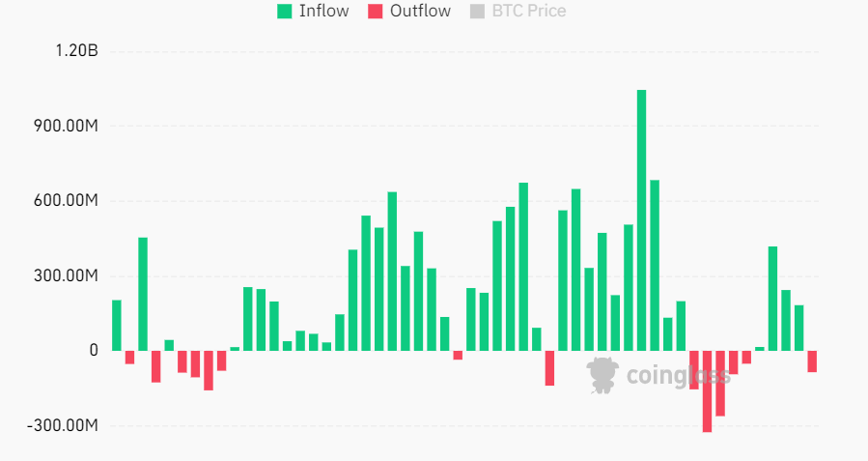Click the gray BTC Price legend square
Viewport: 868px width, 461px height.
tap(476, 12)
